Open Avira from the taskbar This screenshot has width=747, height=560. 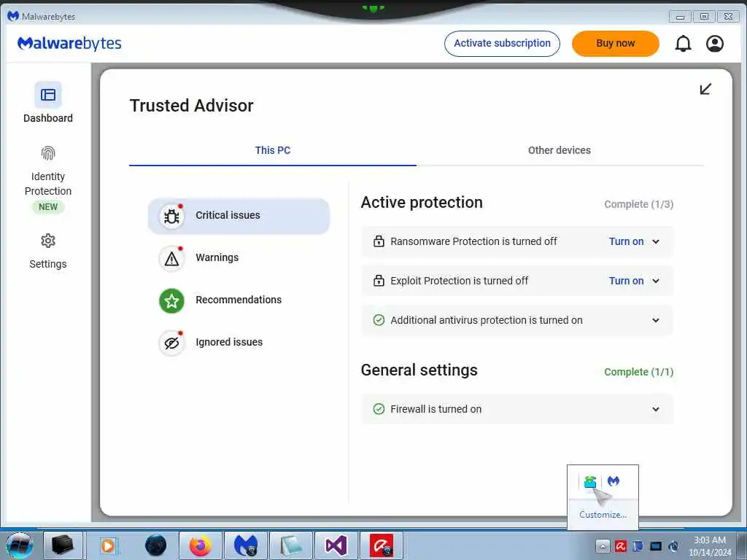point(382,545)
